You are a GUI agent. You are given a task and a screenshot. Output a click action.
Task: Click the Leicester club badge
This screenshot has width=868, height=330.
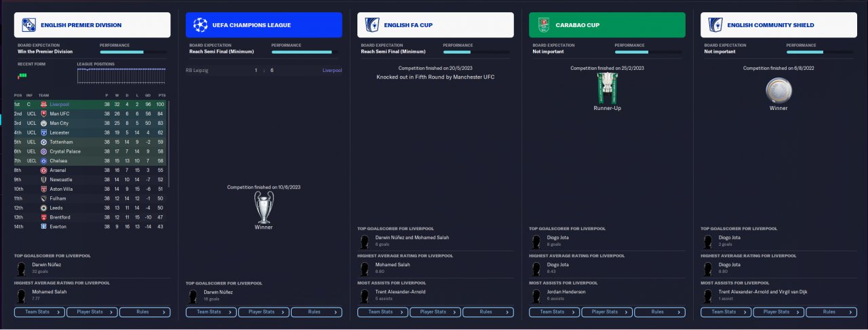pyautogui.click(x=43, y=132)
